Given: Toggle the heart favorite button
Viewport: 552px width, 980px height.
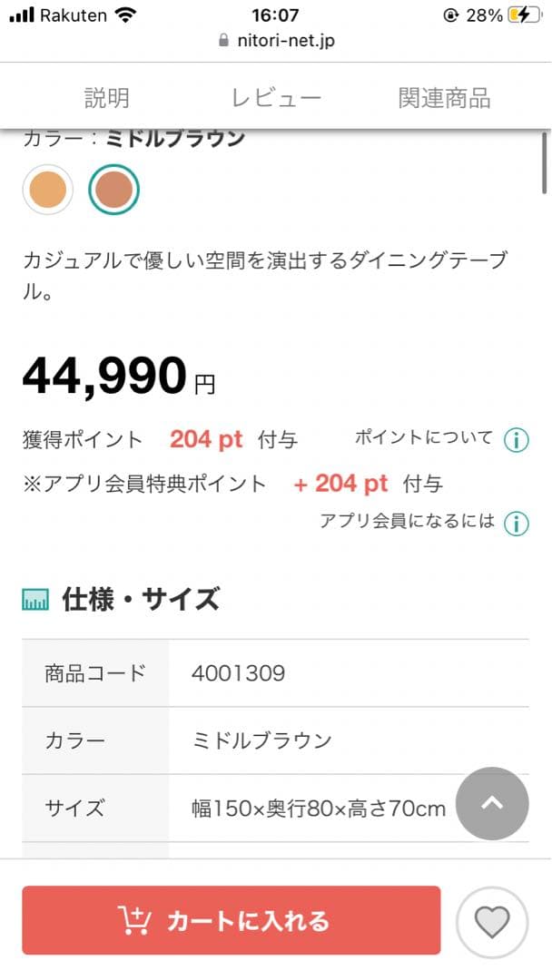Looking at the screenshot, I should pos(492,920).
